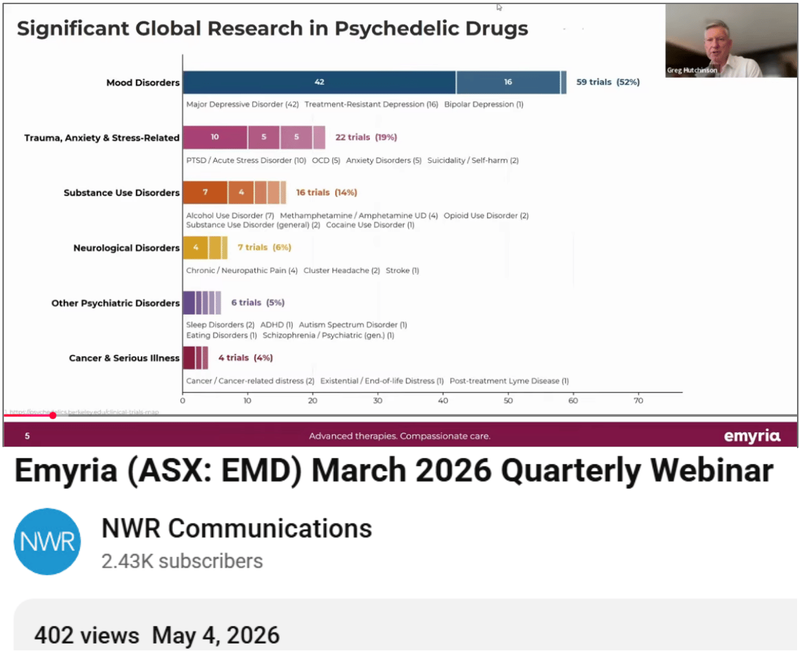Click the 'Mood Disorders' bar label
This screenshot has height=652, width=800.
(x=143, y=83)
